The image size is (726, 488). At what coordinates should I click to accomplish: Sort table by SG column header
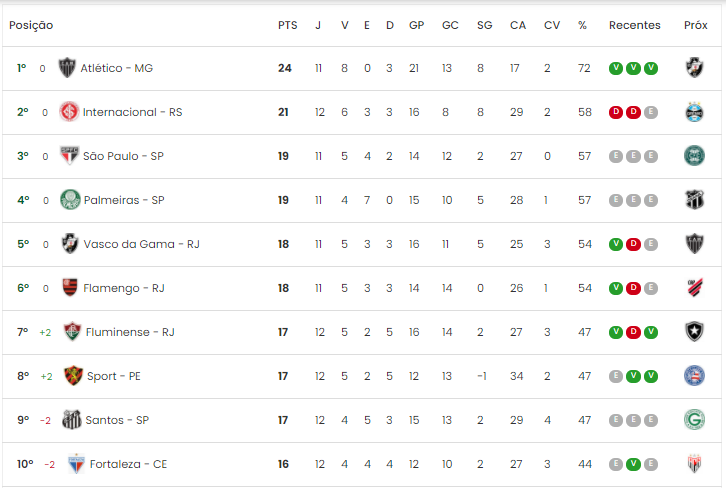tap(484, 25)
